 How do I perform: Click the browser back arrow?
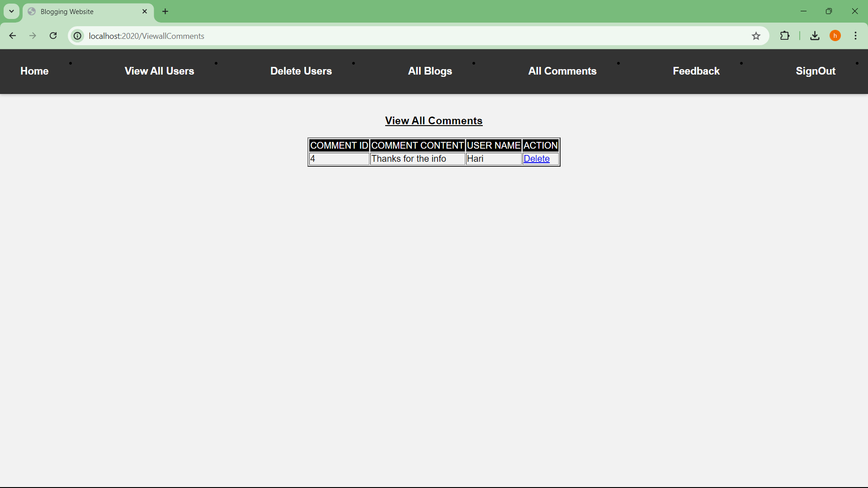pyautogui.click(x=13, y=36)
